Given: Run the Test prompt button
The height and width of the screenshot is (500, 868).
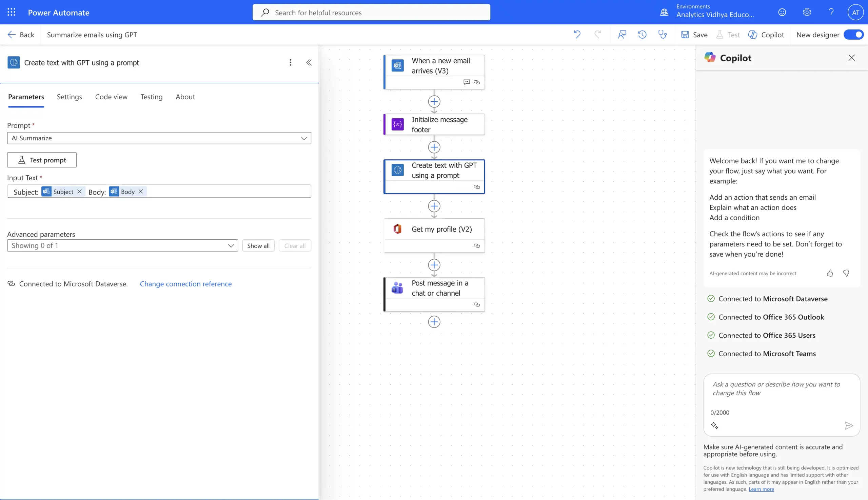Looking at the screenshot, I should tap(42, 160).
